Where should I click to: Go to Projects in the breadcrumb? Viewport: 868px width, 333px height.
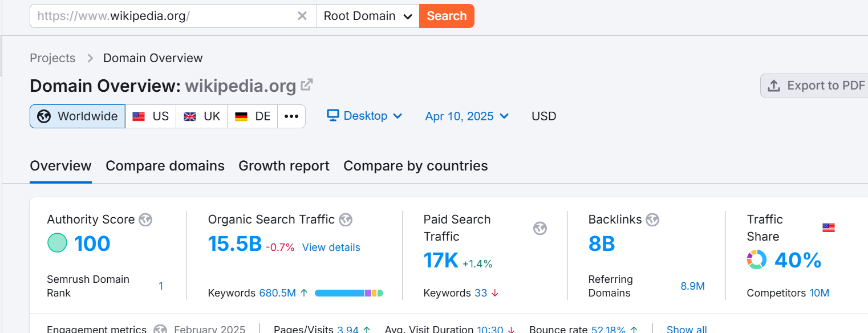coord(52,58)
